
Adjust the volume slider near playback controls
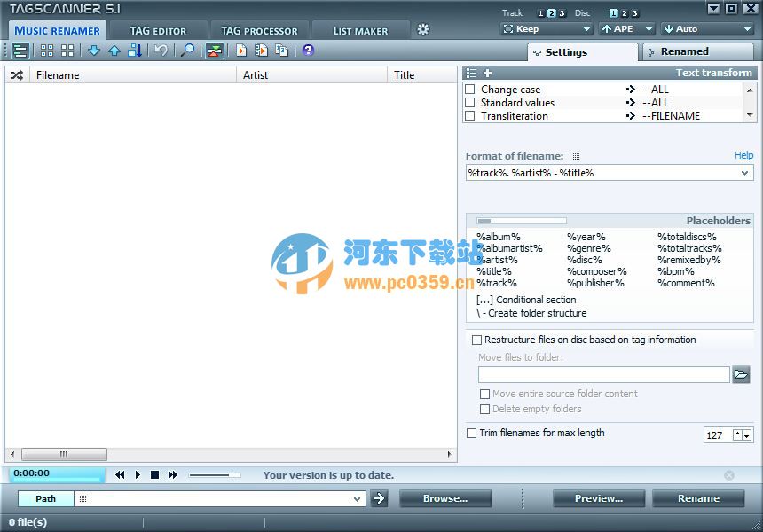[213, 474]
